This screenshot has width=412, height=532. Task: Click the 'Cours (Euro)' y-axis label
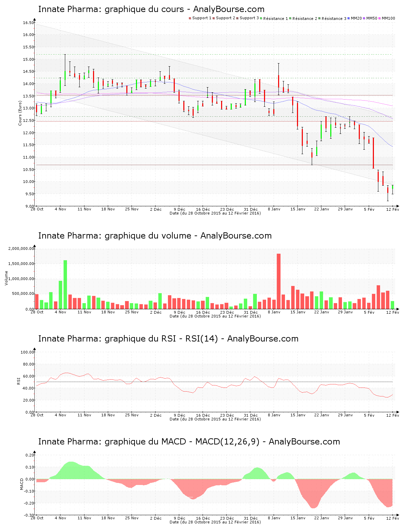click(x=20, y=113)
